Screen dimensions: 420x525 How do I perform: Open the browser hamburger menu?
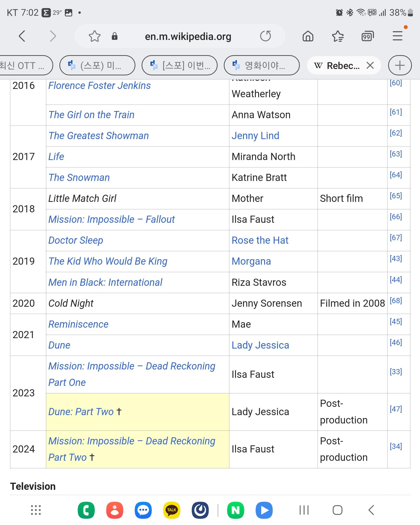[x=397, y=36]
